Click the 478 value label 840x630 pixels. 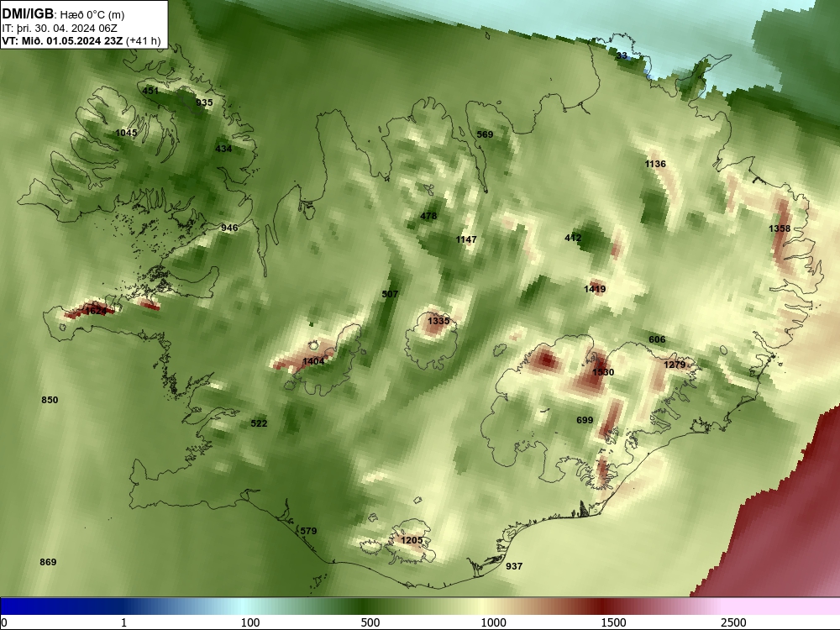point(428,216)
